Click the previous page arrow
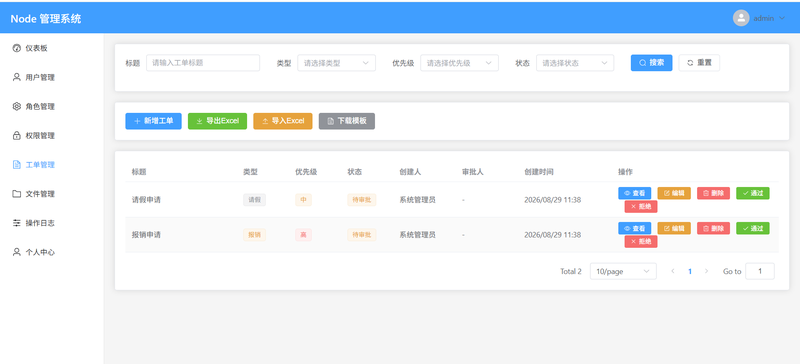 673,271
